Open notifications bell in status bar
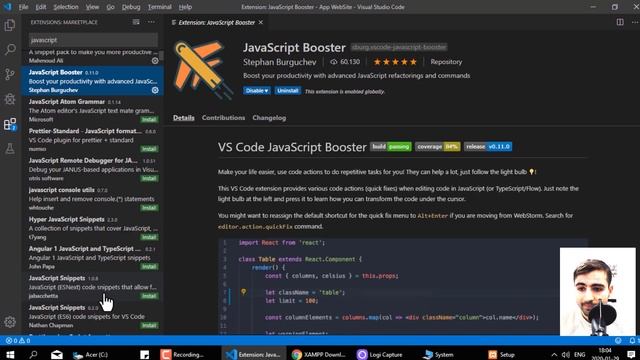This screenshot has width=640, height=360. (632, 340)
